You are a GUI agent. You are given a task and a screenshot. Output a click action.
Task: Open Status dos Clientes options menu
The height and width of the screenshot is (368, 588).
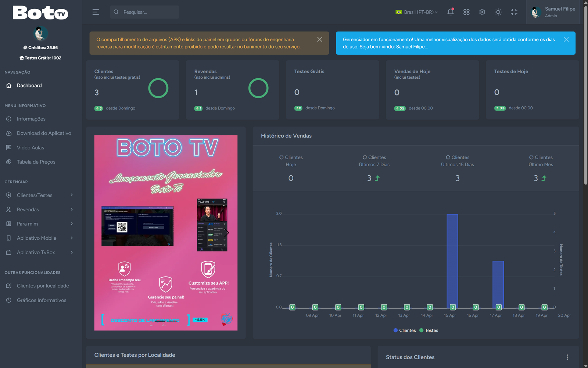(567, 357)
